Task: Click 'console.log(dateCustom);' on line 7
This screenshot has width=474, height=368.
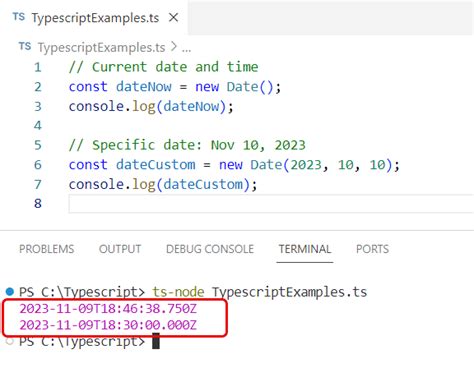Action: tap(163, 185)
